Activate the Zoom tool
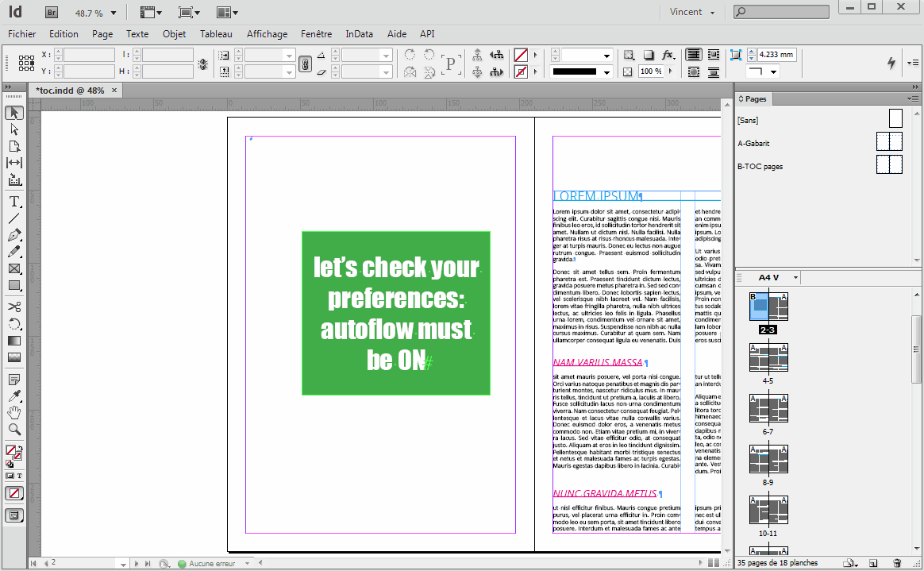 coord(13,430)
